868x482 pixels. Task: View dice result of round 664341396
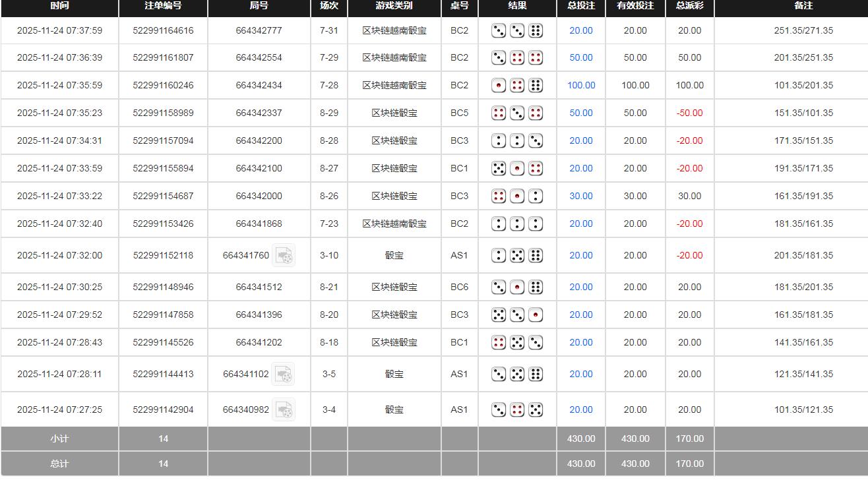pyautogui.click(x=517, y=315)
